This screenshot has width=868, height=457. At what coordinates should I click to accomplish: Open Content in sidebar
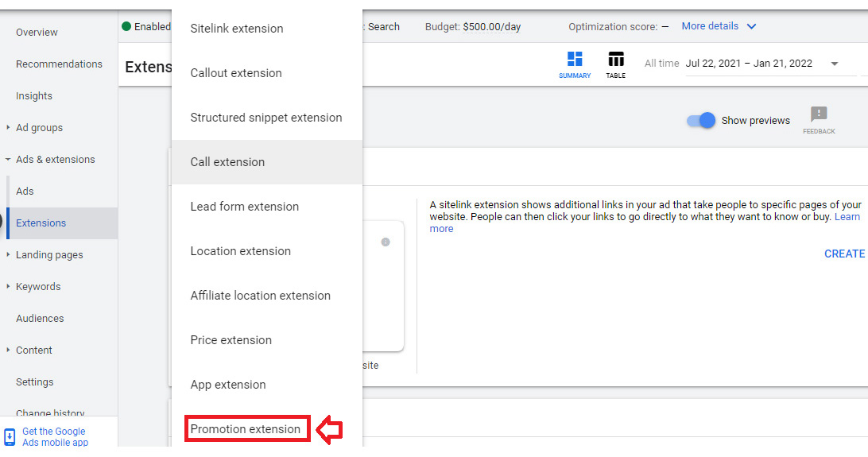tap(33, 350)
